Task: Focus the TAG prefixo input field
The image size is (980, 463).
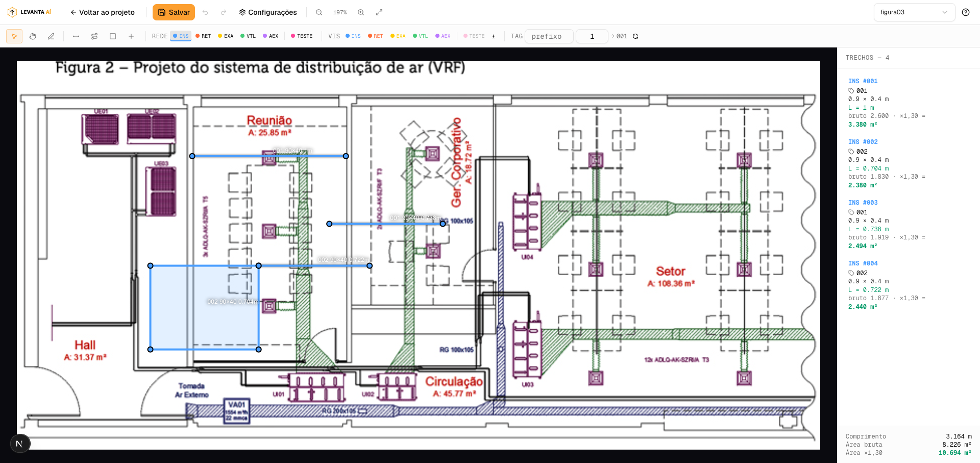Action: click(x=549, y=36)
